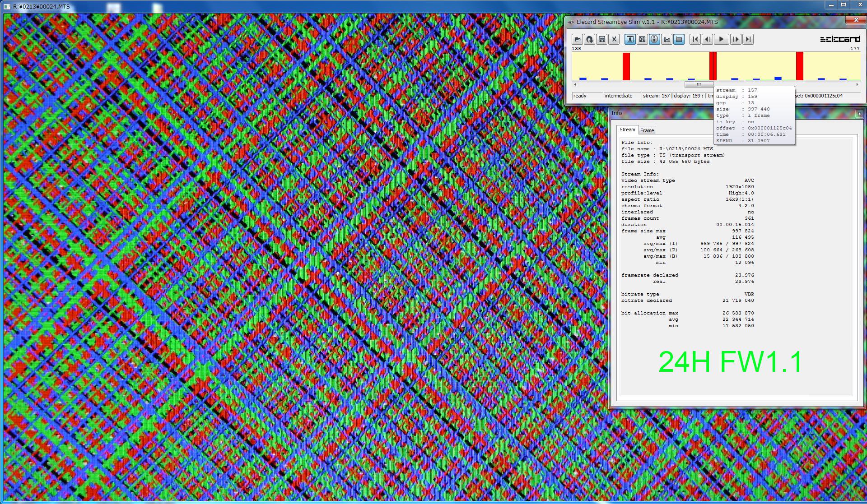Click the scrollbar's right arrow
The height and width of the screenshot is (504, 867).
click(x=857, y=84)
